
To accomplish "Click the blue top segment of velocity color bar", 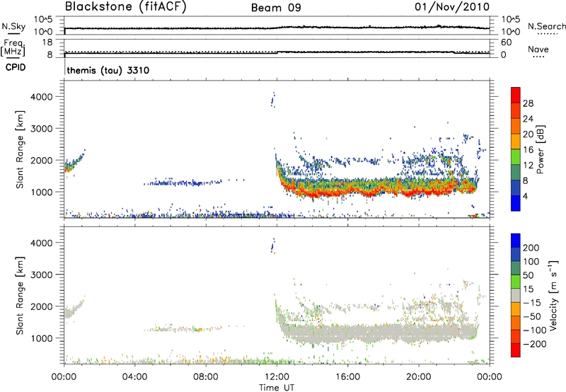I will (516, 241).
